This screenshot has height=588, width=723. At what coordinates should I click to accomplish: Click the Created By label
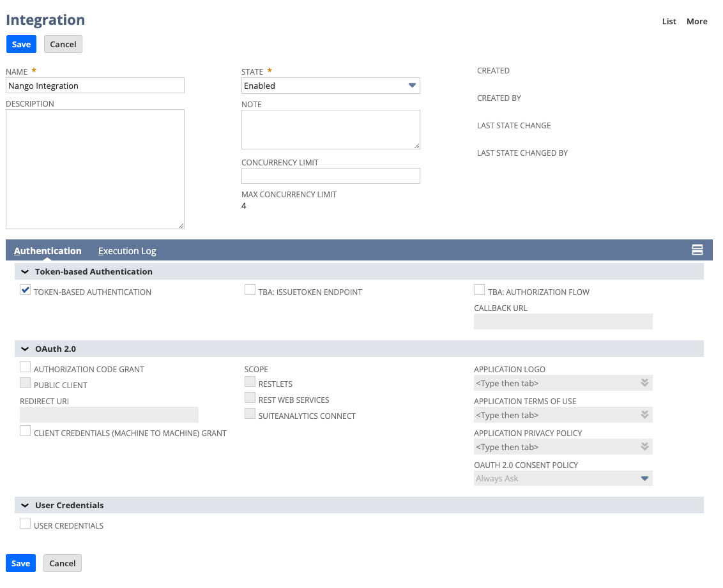click(x=499, y=98)
